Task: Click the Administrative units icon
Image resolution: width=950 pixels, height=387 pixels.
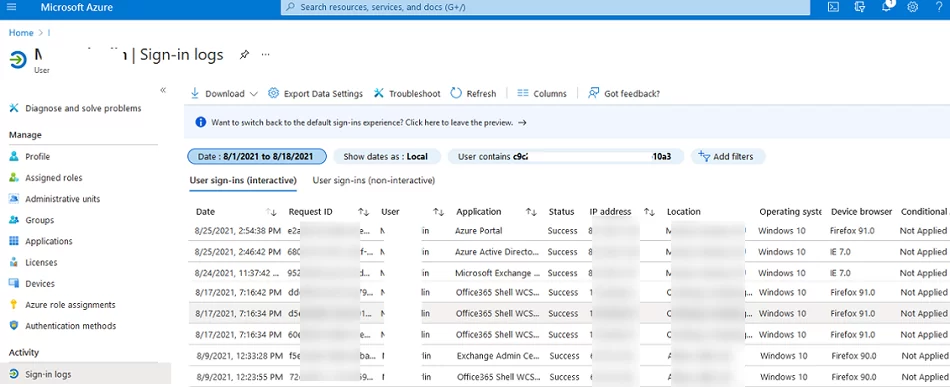Action: [14, 199]
